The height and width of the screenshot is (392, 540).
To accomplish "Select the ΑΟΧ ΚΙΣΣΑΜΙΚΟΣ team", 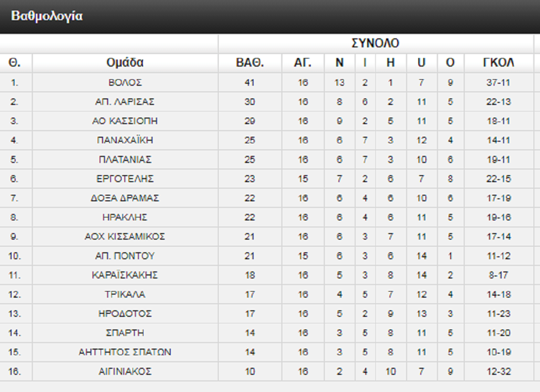I will (x=125, y=237).
